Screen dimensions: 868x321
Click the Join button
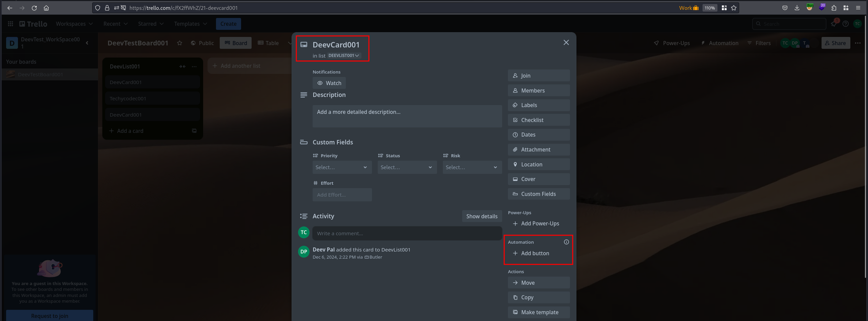(539, 76)
